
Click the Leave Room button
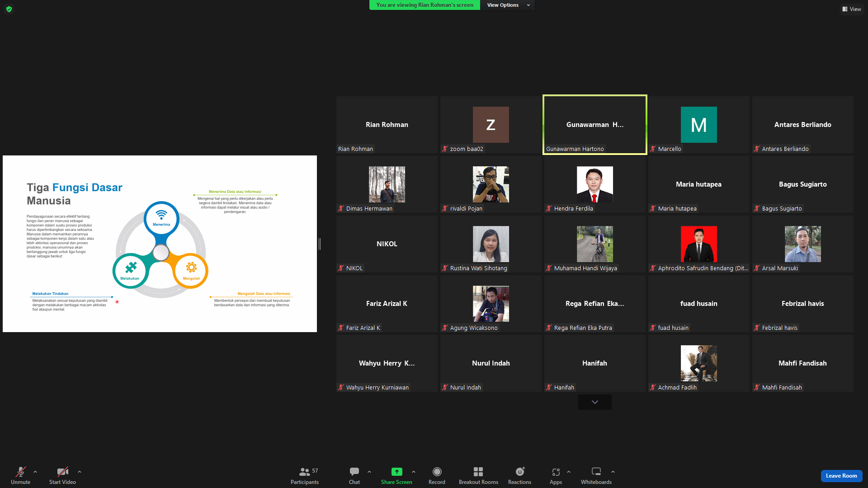[x=841, y=476]
